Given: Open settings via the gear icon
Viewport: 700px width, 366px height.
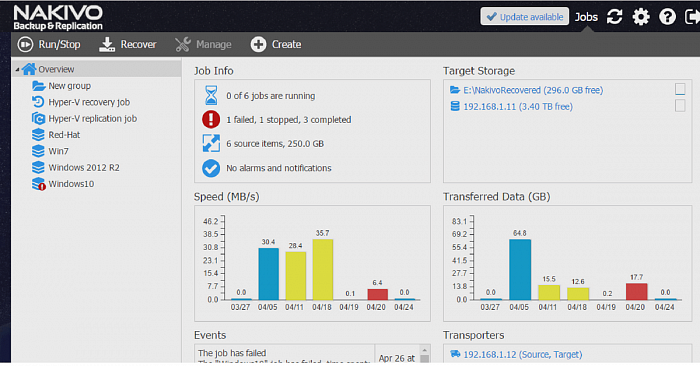Looking at the screenshot, I should pos(641,17).
